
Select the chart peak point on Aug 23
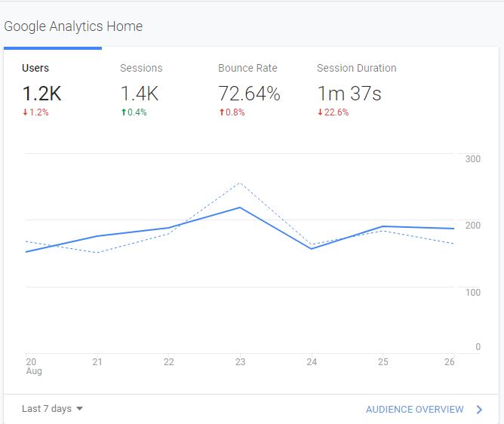click(x=240, y=207)
